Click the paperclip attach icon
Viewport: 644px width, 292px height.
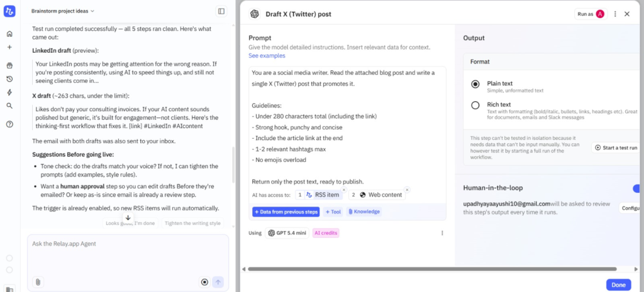(38, 282)
